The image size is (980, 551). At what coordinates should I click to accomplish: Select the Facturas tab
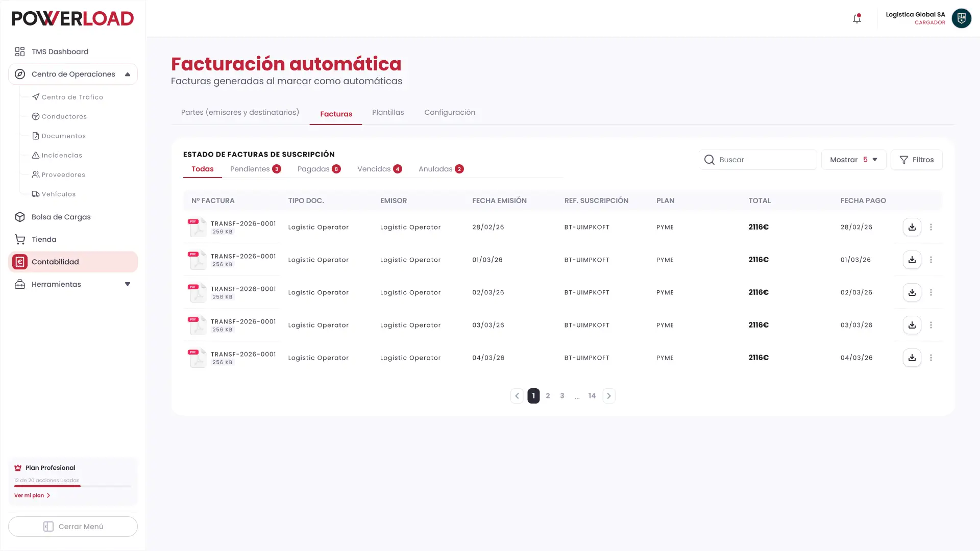click(336, 114)
